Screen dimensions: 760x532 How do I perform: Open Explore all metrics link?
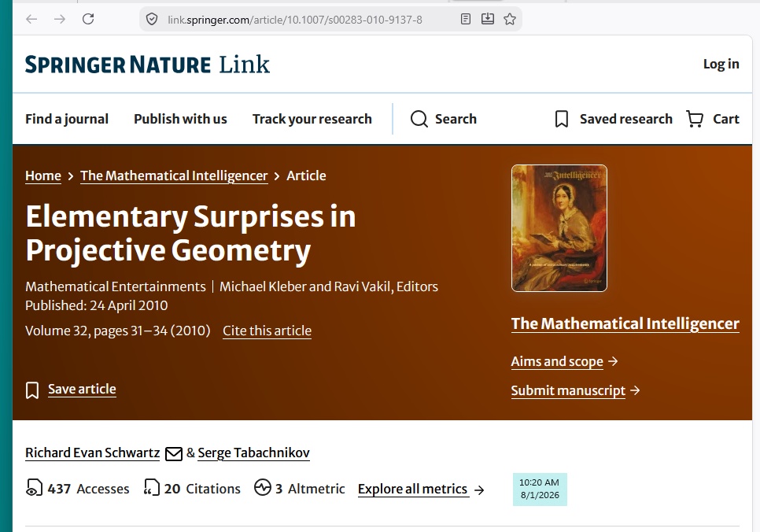(x=412, y=490)
